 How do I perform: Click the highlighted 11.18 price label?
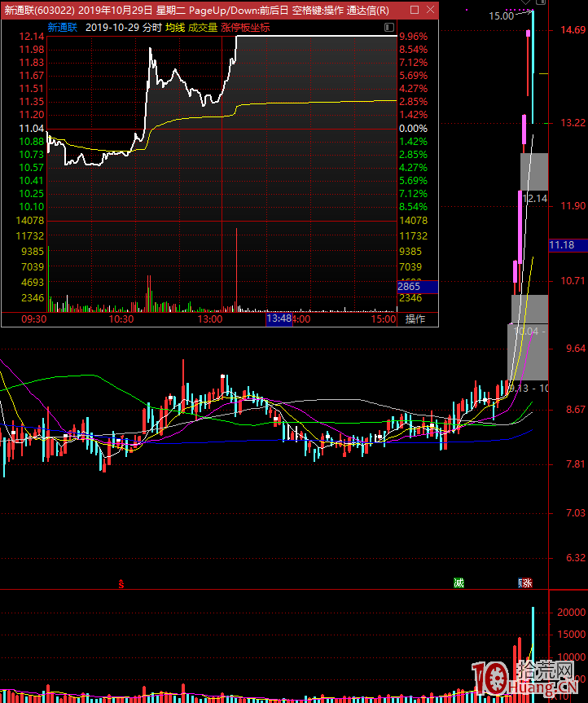pyautogui.click(x=568, y=245)
